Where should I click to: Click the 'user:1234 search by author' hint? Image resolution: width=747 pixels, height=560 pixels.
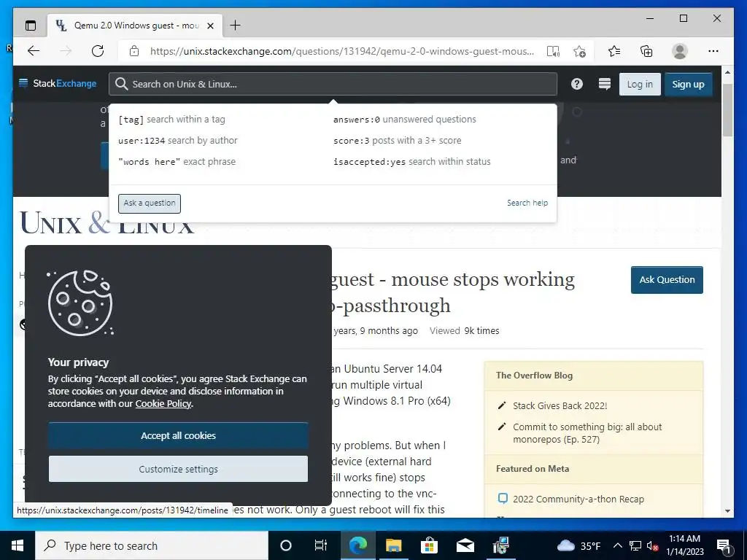[x=178, y=141]
